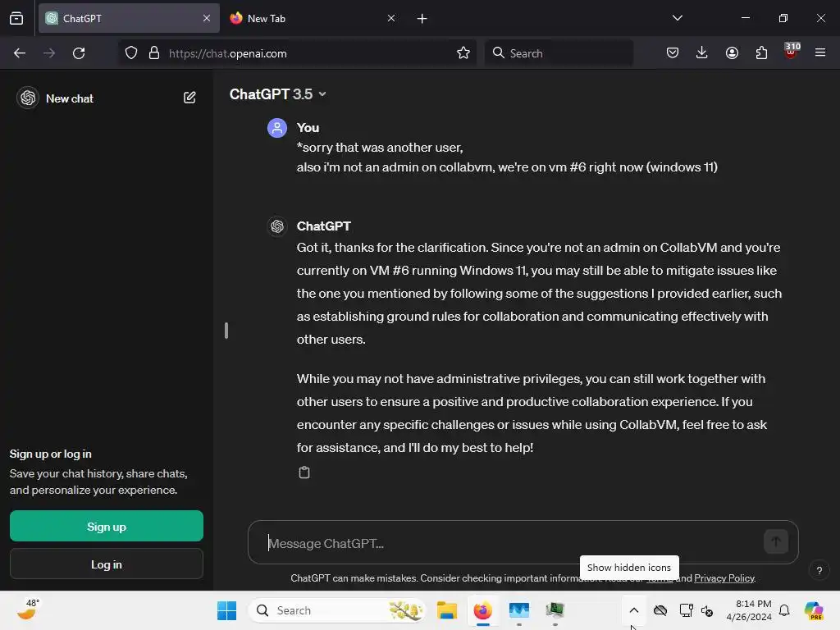Screen dimensions: 840x630
Task: Open File Explorer from the taskbar
Action: tap(447, 610)
